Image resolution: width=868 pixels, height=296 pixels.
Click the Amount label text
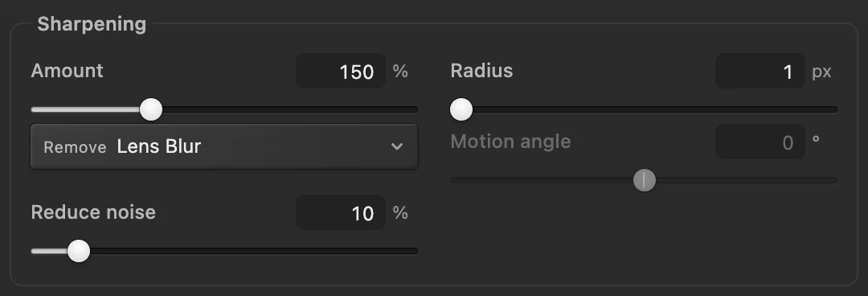pos(67,71)
